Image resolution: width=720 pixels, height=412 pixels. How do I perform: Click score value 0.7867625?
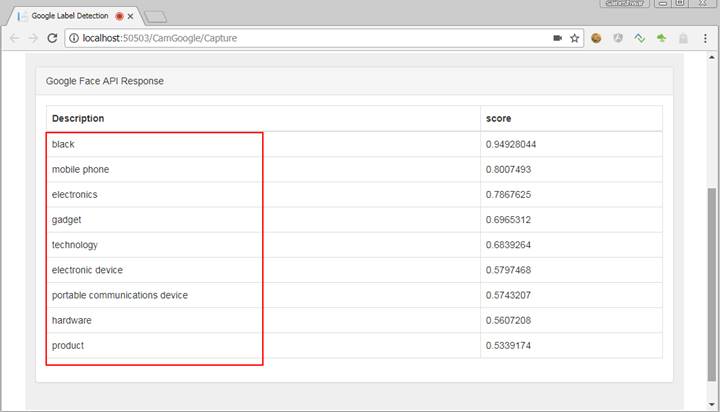point(508,195)
